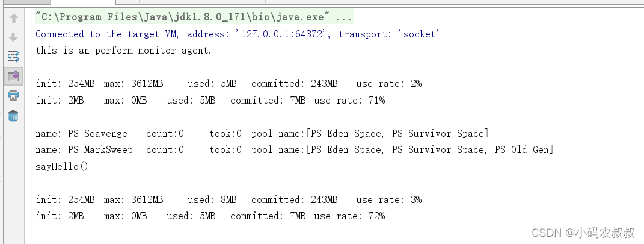Click the java.exe command line to expand it
Screen dimensions: 644x244
[194, 17]
